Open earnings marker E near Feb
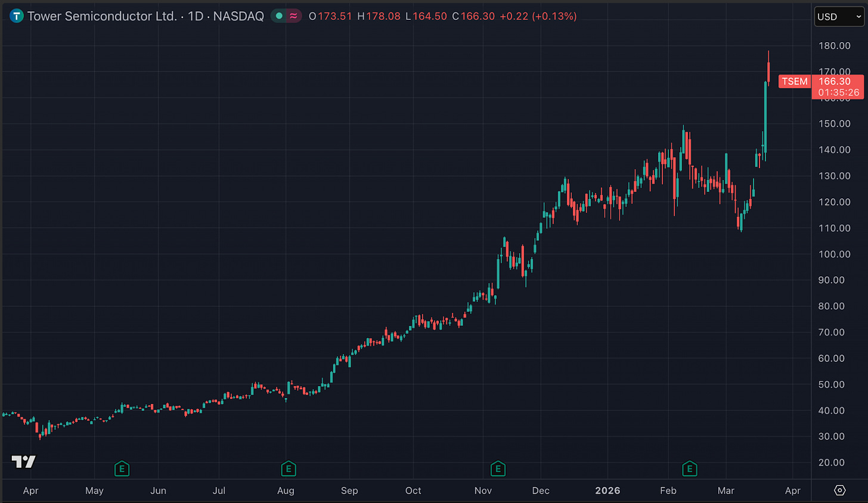 point(690,468)
